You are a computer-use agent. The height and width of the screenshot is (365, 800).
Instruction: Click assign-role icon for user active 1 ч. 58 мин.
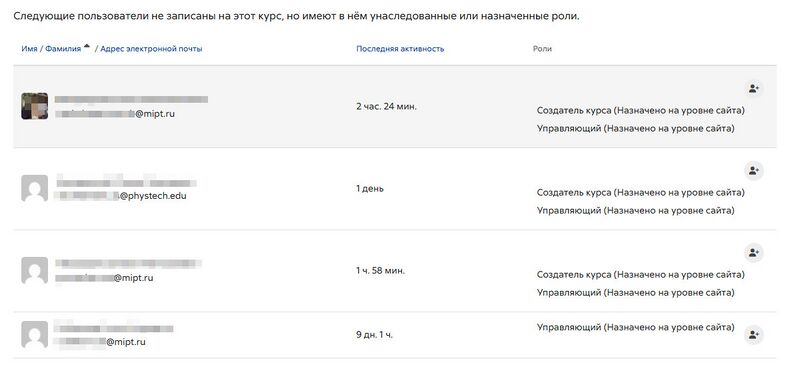[754, 253]
